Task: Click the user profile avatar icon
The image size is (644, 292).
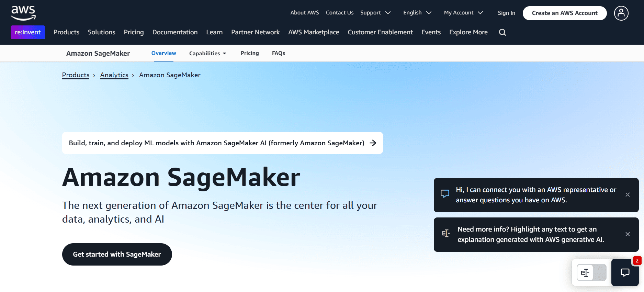Action: pyautogui.click(x=621, y=13)
